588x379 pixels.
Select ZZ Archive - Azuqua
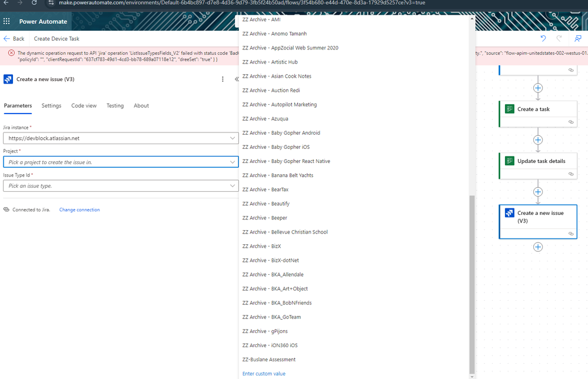click(265, 119)
